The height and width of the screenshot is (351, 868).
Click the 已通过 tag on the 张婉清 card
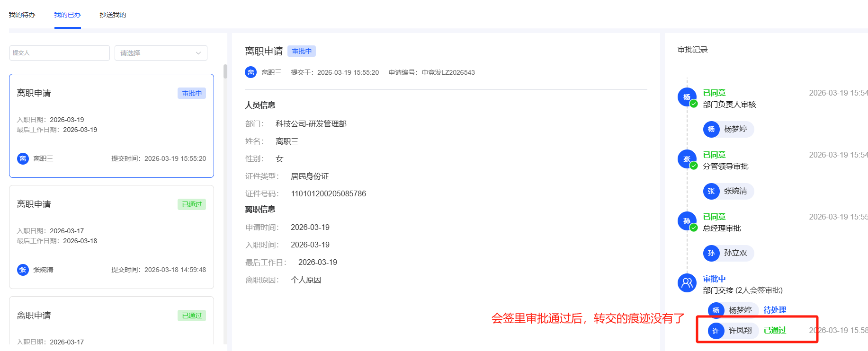point(192,204)
